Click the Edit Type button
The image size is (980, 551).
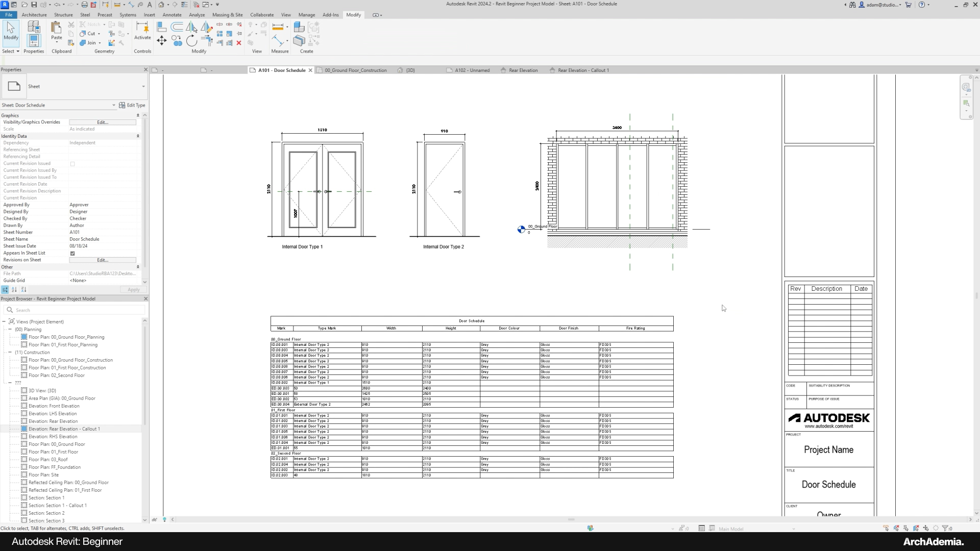[132, 105]
